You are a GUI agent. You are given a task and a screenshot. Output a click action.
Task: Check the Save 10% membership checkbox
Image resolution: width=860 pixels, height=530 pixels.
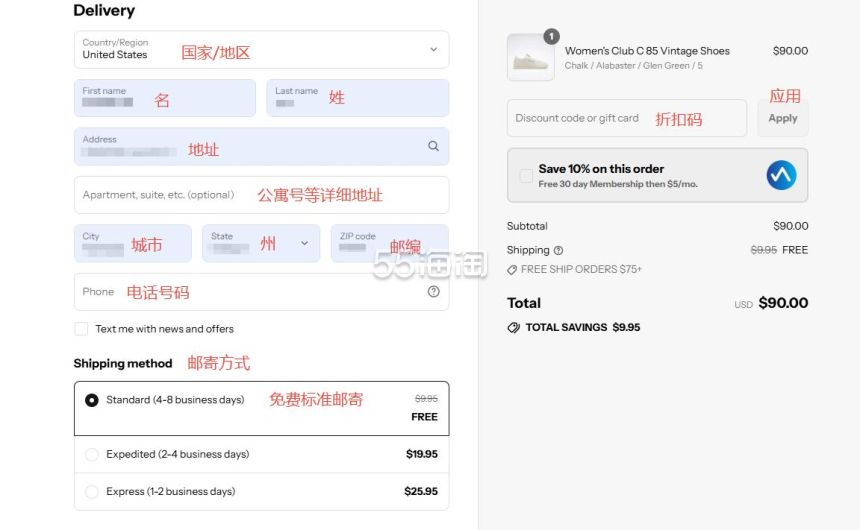526,176
